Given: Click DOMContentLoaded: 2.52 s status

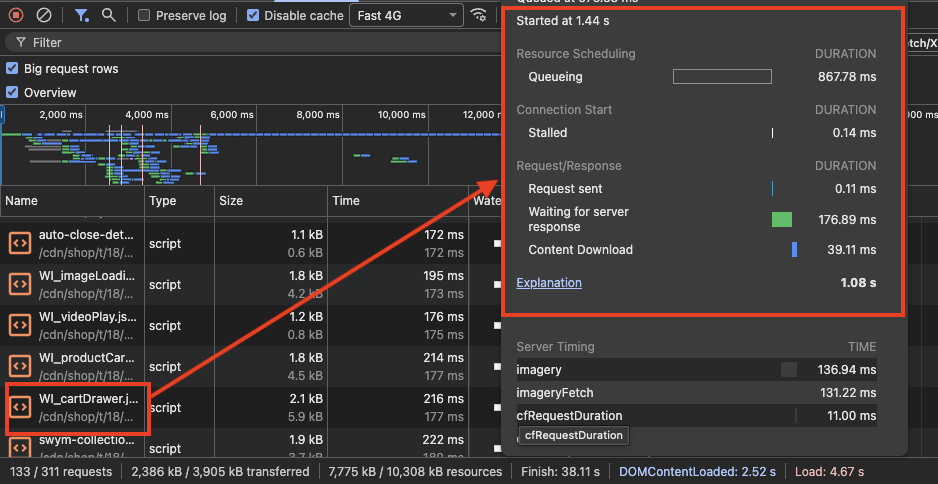Looking at the screenshot, I should (x=698, y=471).
